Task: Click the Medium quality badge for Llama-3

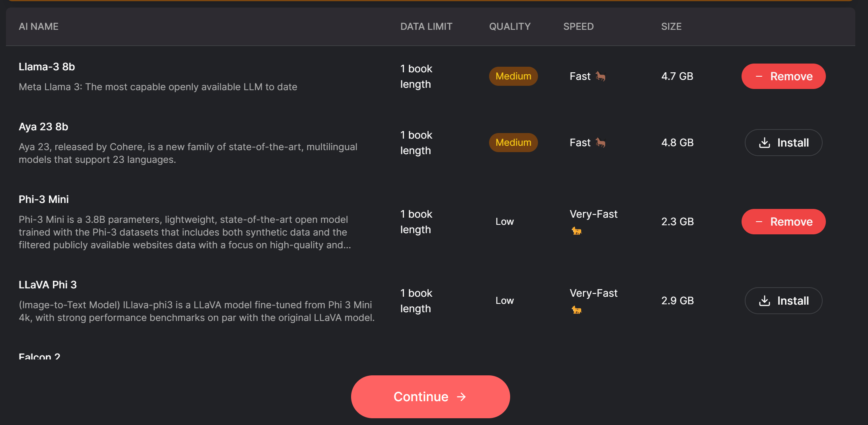Action: tap(513, 76)
